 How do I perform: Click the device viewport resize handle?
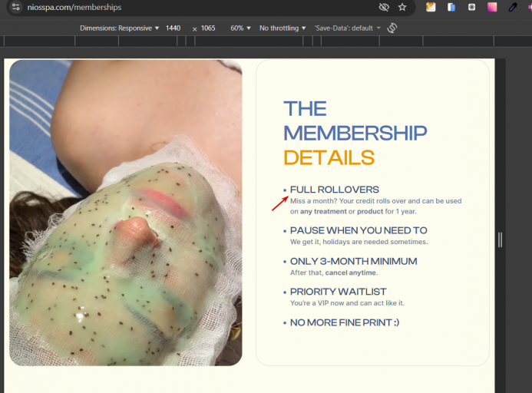(500, 239)
